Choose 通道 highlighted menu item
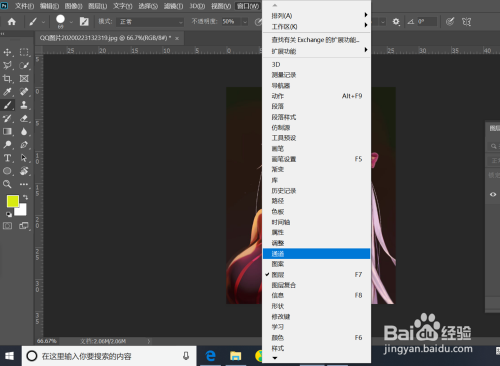The width and height of the screenshot is (500, 366). point(316,254)
